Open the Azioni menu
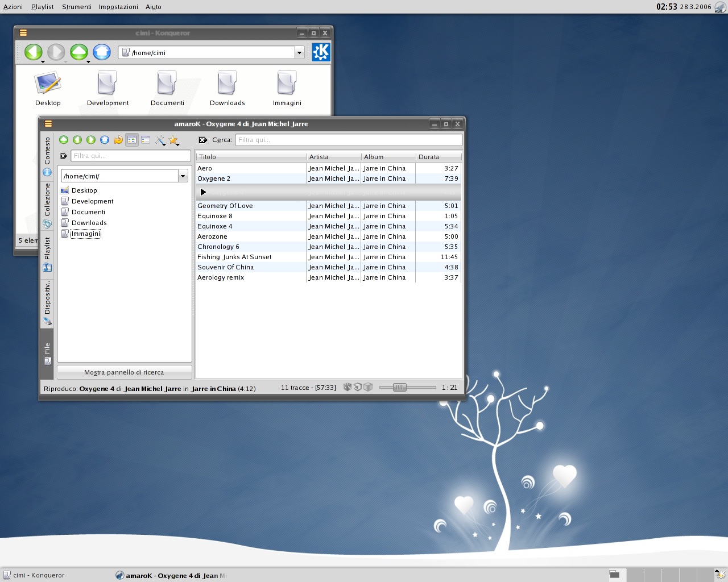The width and height of the screenshot is (728, 582). click(13, 7)
